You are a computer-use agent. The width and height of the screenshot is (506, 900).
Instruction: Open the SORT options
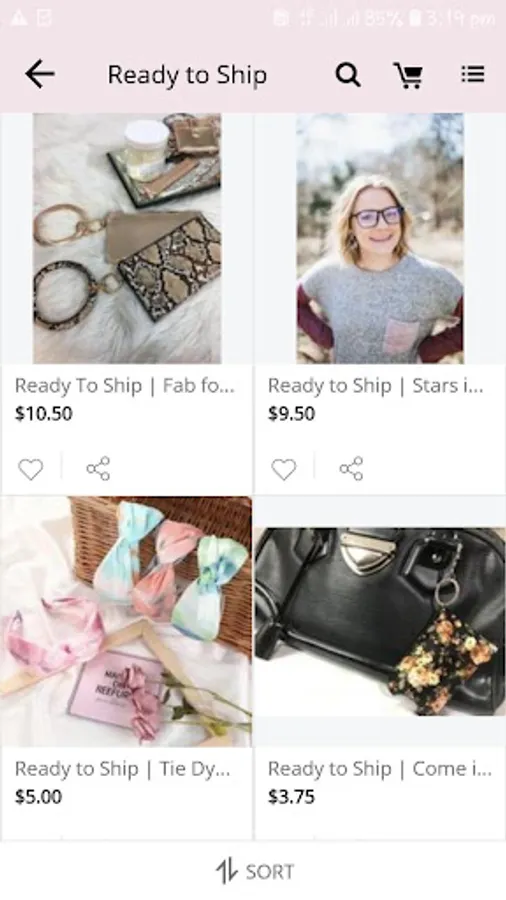pos(254,871)
